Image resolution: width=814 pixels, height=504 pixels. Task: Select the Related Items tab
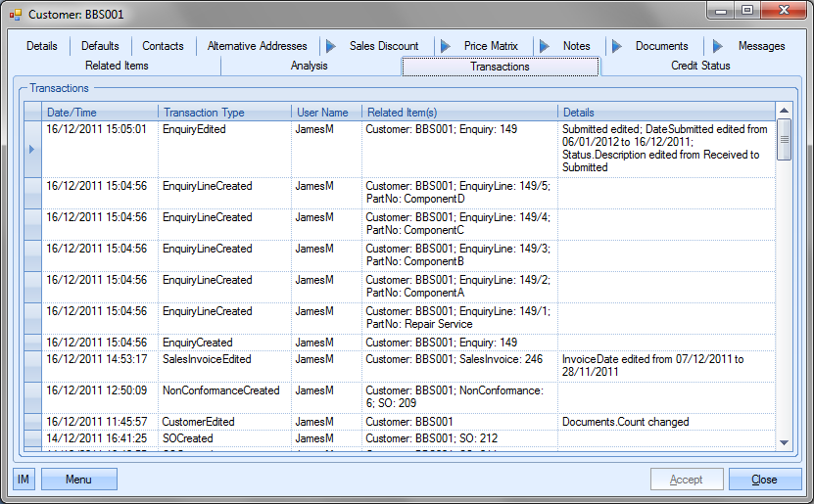point(117,67)
